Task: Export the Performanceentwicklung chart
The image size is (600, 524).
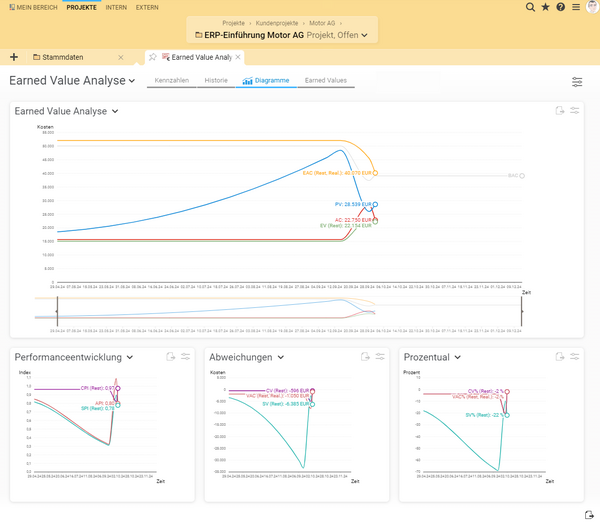Action: [x=171, y=356]
